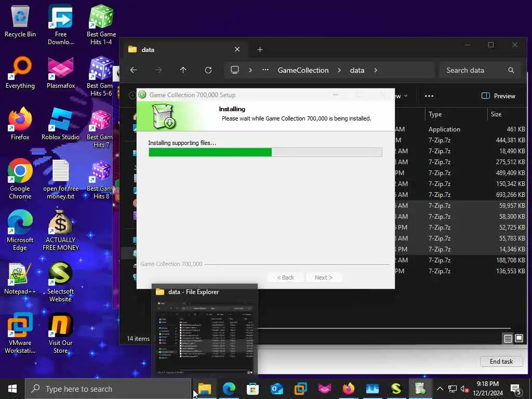Open Selectsoft S icon on the taskbar
532x399 pixels.
(x=396, y=389)
